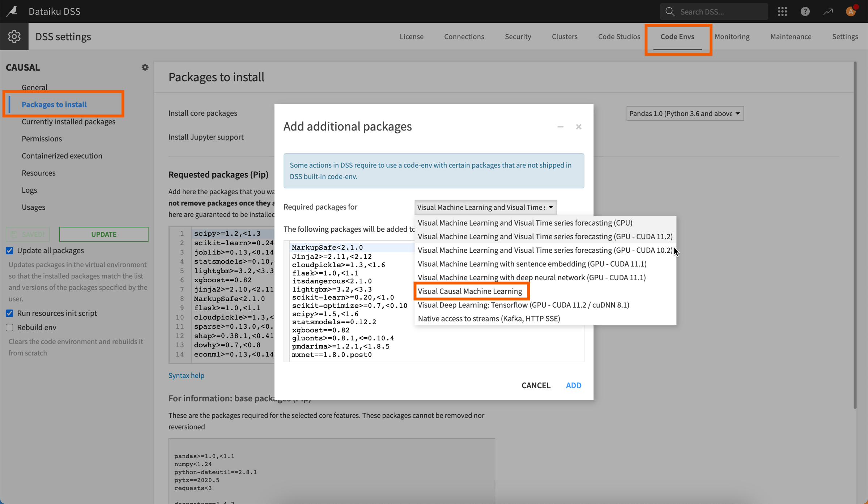The width and height of the screenshot is (868, 504).
Task: Click the gear icon beside CAUSAL heading
Action: (145, 67)
